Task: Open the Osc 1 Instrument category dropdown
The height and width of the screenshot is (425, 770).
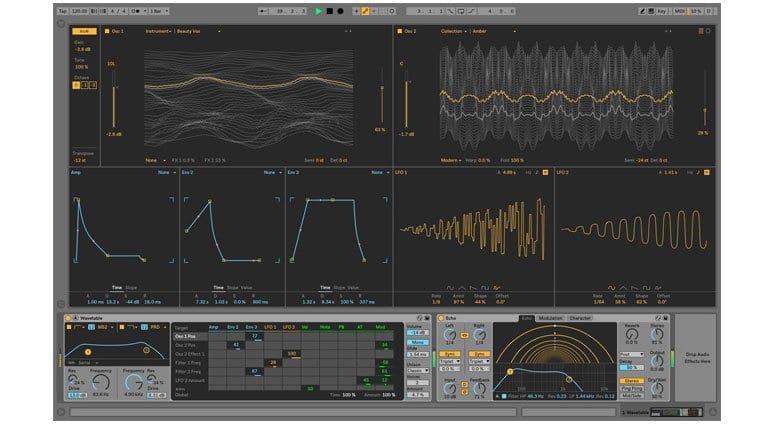Action: pos(158,31)
